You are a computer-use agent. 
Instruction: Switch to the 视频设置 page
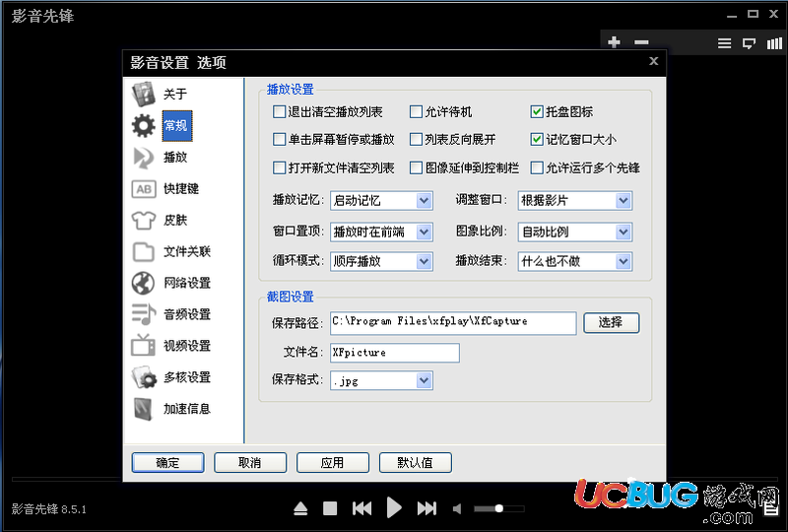pyautogui.click(x=187, y=346)
